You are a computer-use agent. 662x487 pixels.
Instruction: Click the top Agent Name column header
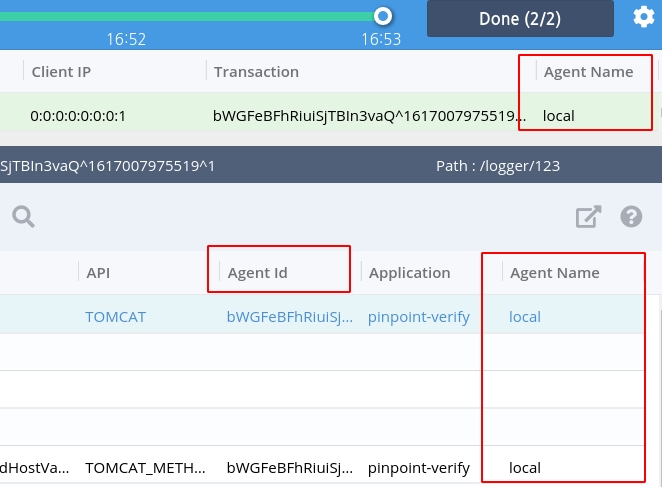coord(588,72)
